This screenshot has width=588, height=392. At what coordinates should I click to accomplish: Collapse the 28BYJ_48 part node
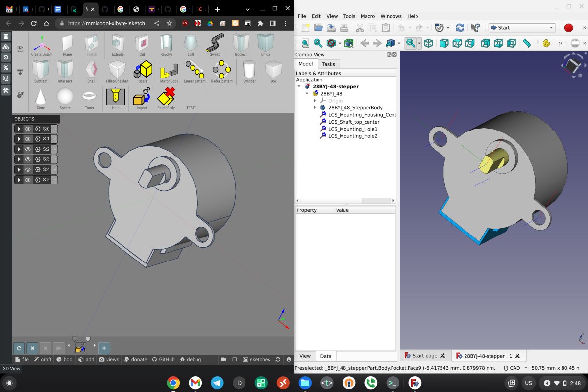pyautogui.click(x=307, y=93)
